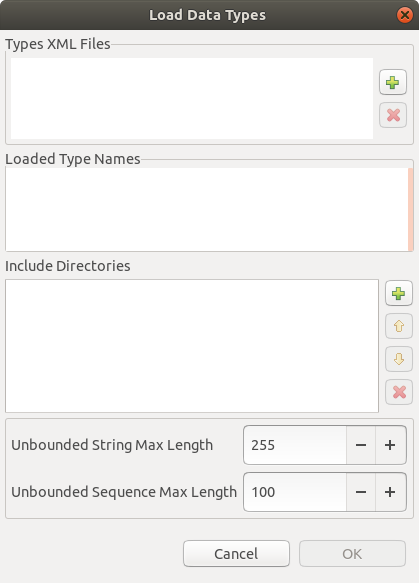The width and height of the screenshot is (419, 583).
Task: Move include directory down
Action: point(399,359)
